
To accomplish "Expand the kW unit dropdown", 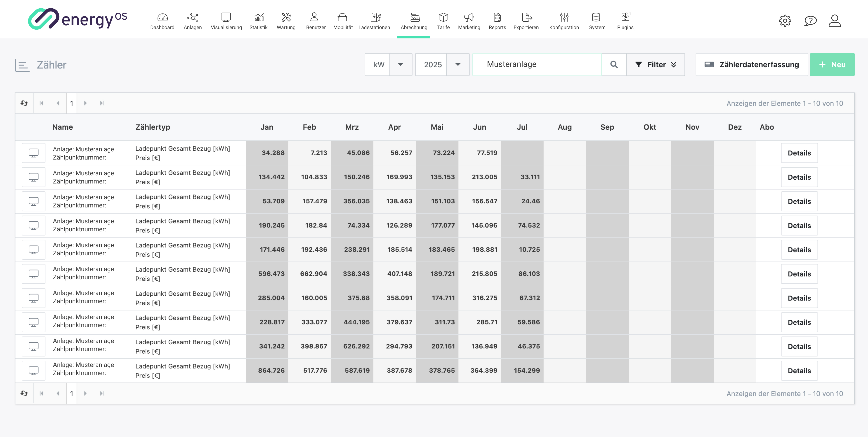I will pos(400,64).
